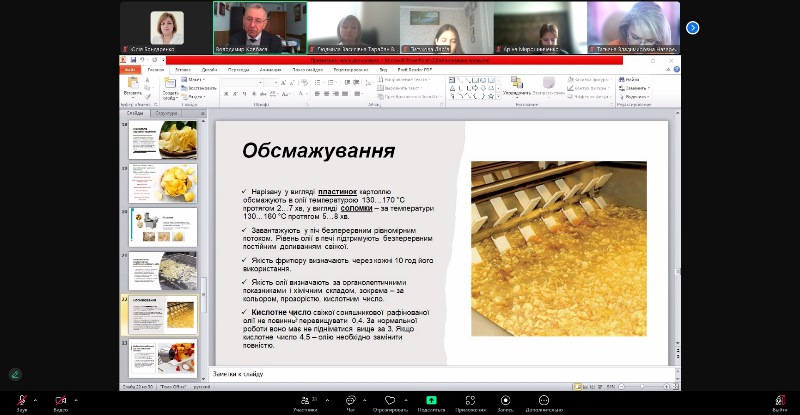This screenshot has height=415, width=800.
Task: Click the Save icon in PowerPoint quick access
Action: pyautogui.click(x=134, y=60)
